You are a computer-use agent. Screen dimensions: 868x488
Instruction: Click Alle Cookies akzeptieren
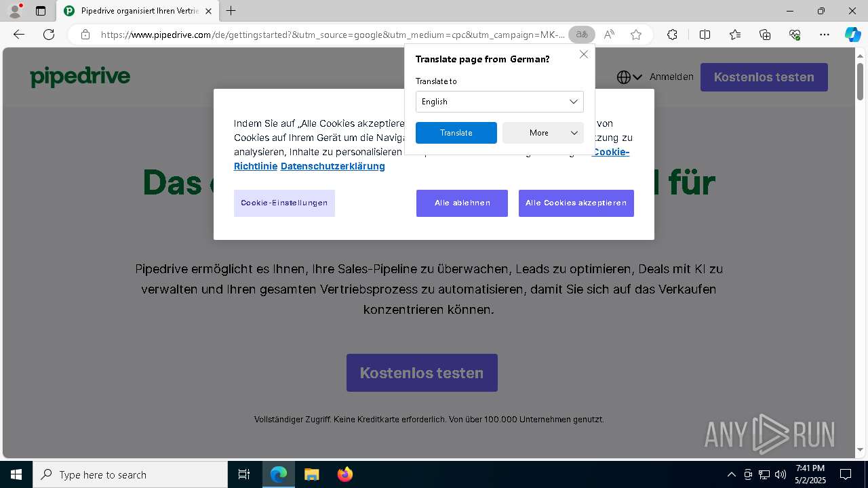576,203
